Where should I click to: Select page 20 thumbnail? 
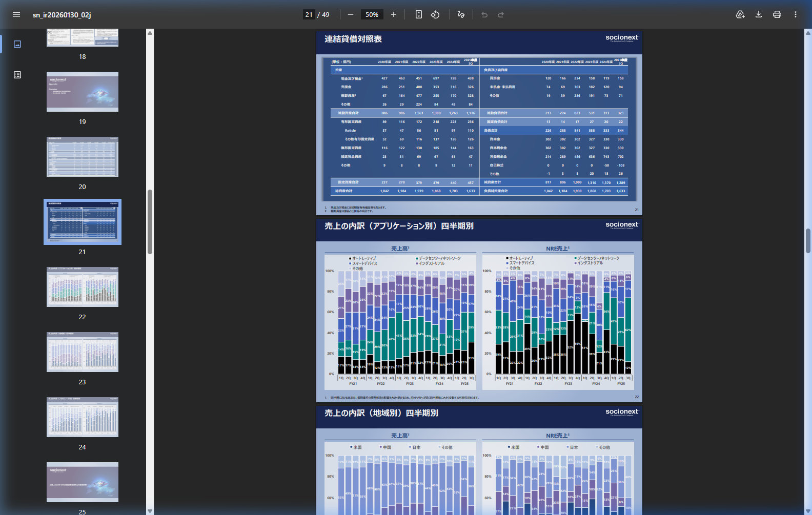pos(83,157)
